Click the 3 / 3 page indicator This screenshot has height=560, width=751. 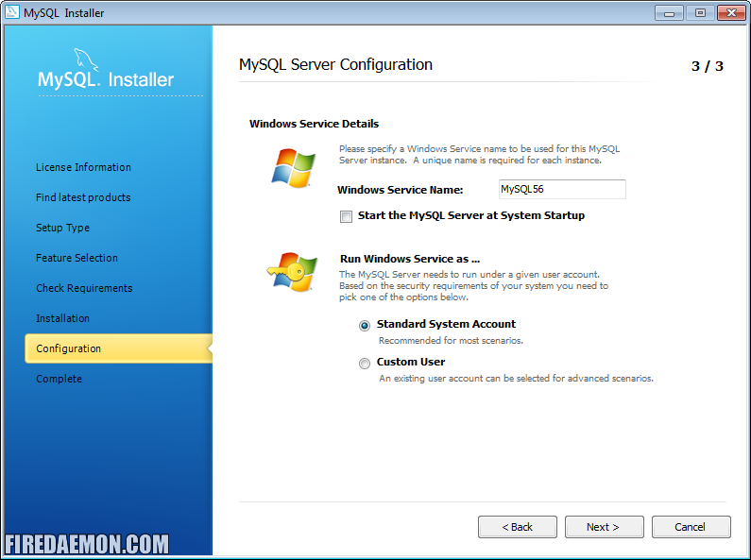tap(707, 66)
